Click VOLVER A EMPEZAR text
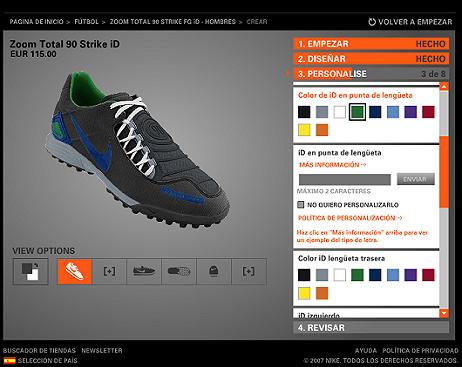The height and width of the screenshot is (367, 462). (415, 22)
